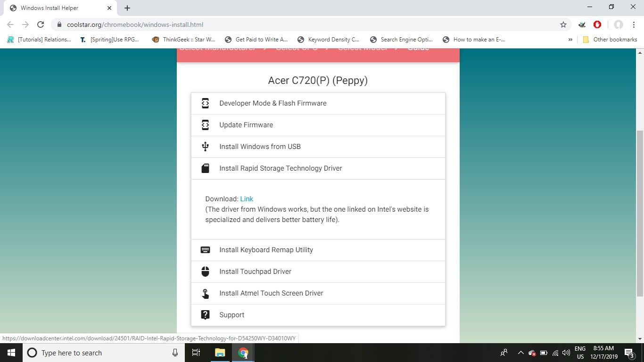Viewport: 644px width, 362px height.
Task: Click the red Opera-style extension icon
Action: click(x=597, y=25)
